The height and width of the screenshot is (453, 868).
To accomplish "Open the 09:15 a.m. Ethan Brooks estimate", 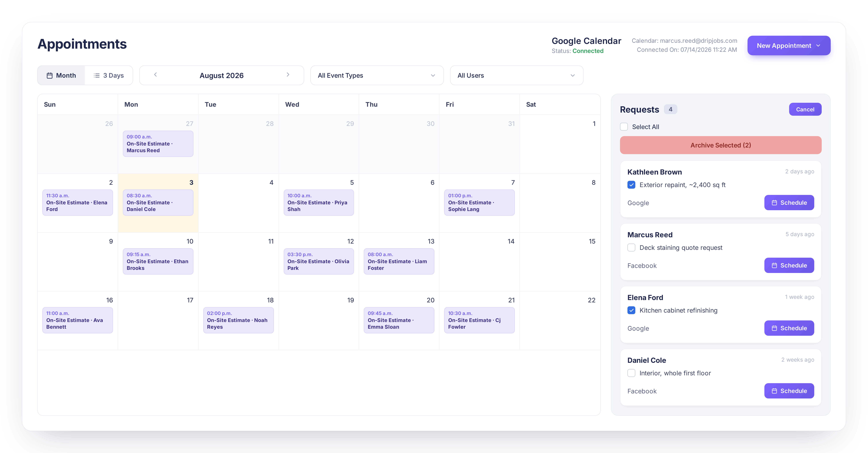I will point(158,261).
